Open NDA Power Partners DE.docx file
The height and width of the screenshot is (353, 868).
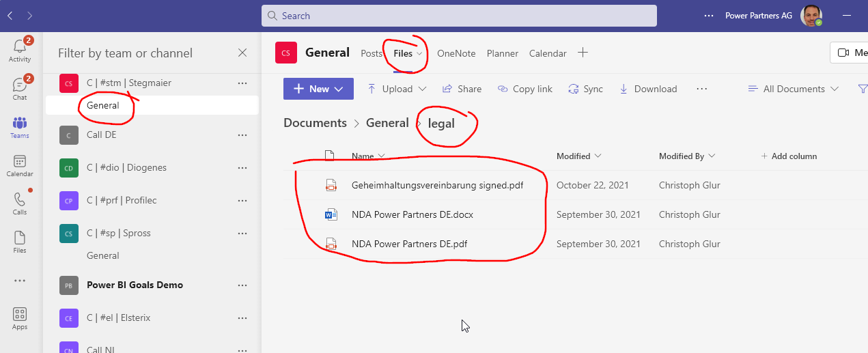[x=412, y=214]
